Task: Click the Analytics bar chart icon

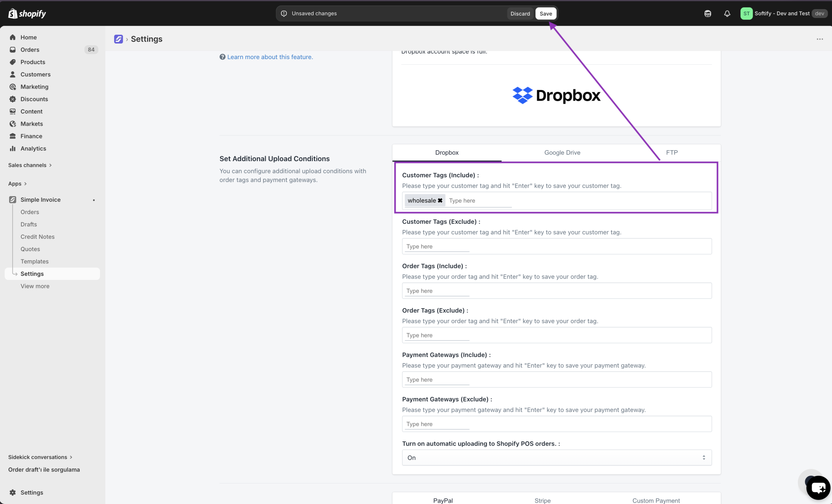Action: [13, 148]
